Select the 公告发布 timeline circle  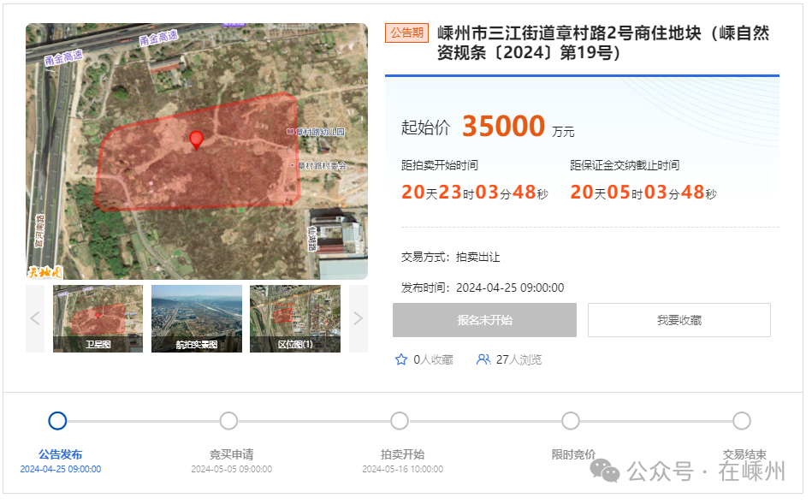click(57, 421)
